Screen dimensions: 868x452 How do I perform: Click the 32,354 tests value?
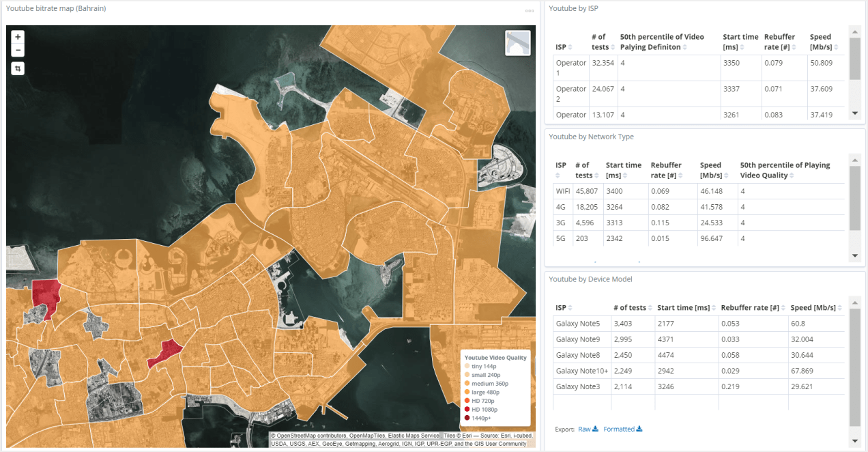(603, 63)
